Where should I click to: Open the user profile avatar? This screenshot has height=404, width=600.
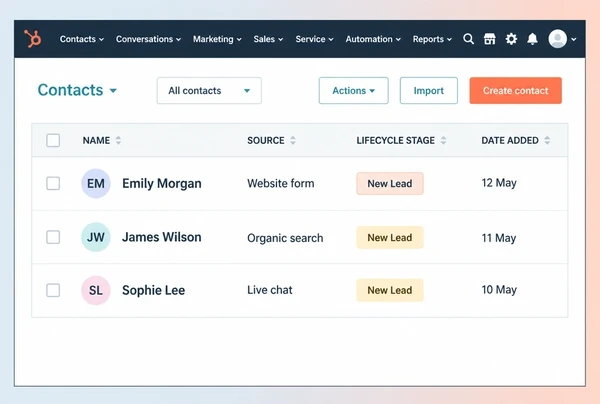558,39
